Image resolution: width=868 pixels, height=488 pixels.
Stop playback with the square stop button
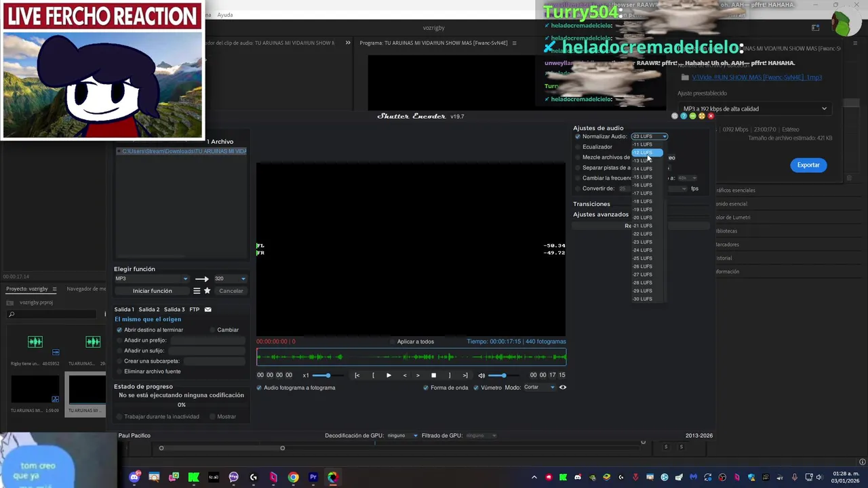click(x=433, y=375)
